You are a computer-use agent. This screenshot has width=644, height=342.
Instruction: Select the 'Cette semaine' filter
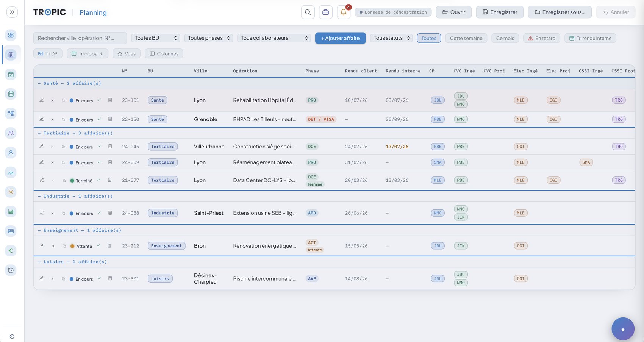(466, 38)
